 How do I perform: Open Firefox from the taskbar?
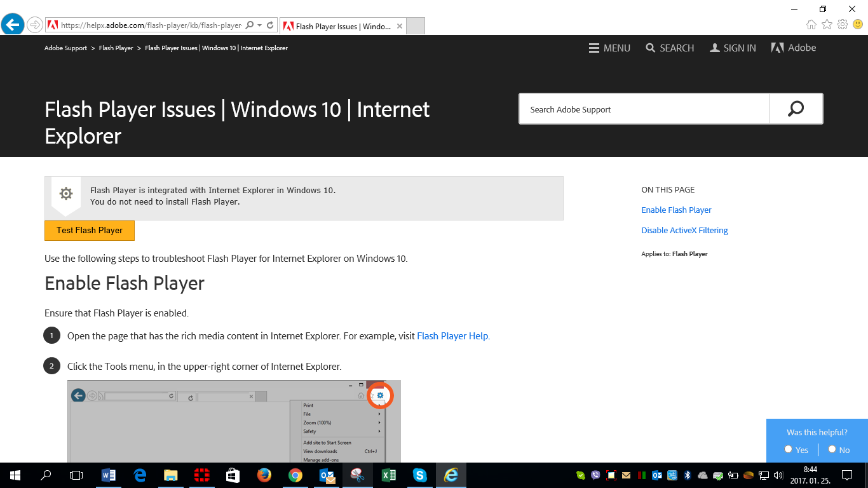pos(264,475)
